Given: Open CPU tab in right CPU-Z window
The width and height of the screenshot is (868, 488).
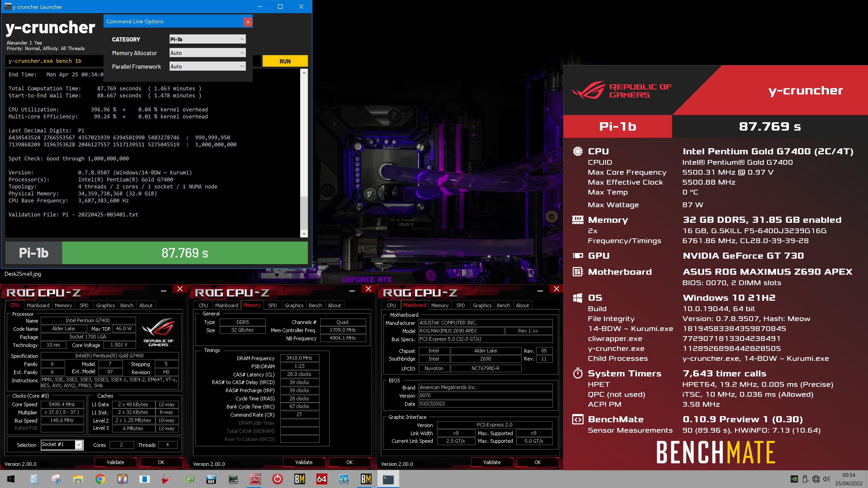Looking at the screenshot, I should pyautogui.click(x=391, y=305).
